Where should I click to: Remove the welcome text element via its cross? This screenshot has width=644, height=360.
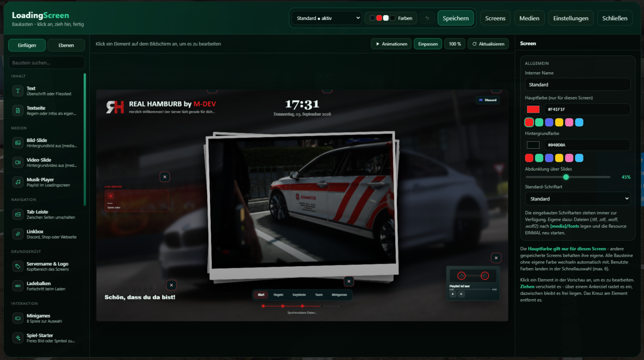click(x=171, y=285)
